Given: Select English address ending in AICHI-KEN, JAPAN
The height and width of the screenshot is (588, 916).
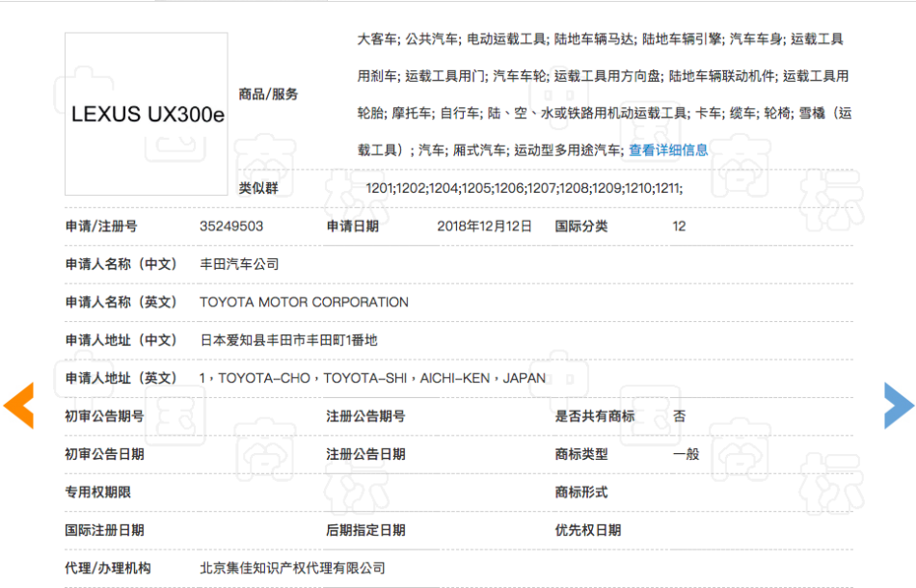Looking at the screenshot, I should click(x=372, y=379).
